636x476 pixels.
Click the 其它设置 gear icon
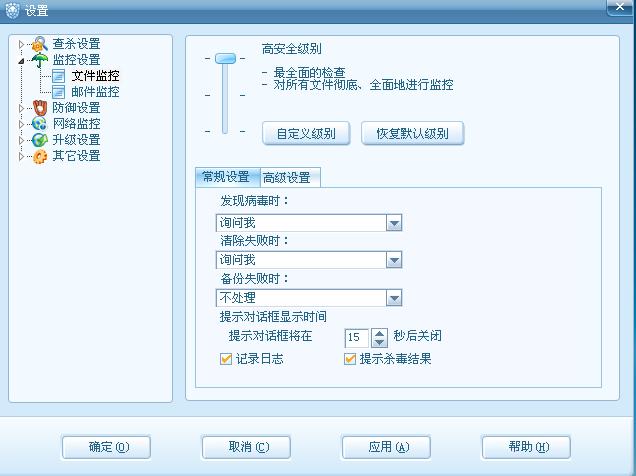click(x=40, y=156)
